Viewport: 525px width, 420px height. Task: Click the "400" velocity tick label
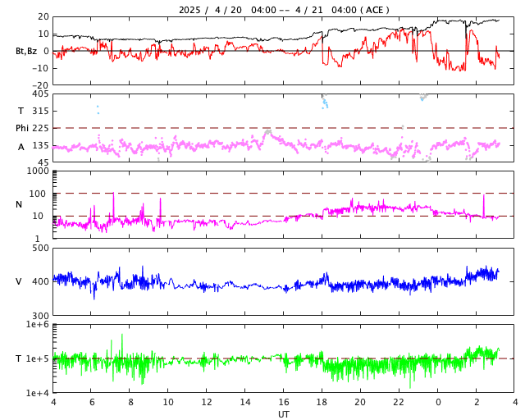pyautogui.click(x=40, y=281)
